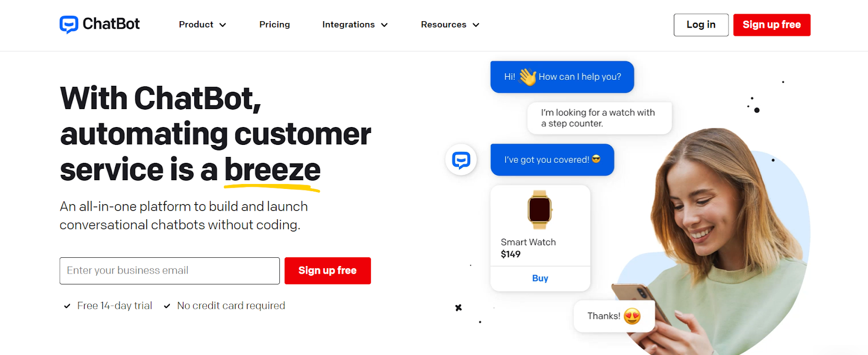The height and width of the screenshot is (355, 868).
Task: Click the Buy link on watch card
Action: pos(540,278)
